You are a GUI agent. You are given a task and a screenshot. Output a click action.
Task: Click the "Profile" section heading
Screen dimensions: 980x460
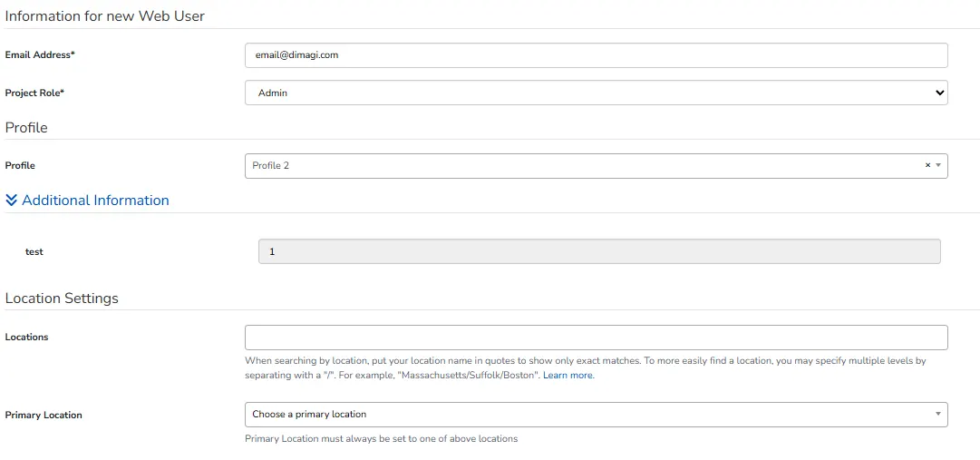click(x=26, y=128)
